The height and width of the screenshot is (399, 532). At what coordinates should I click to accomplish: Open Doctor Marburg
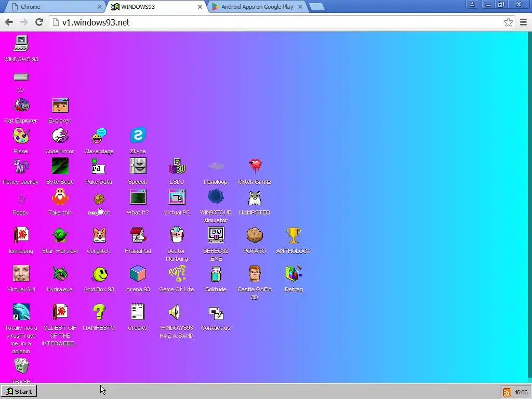(177, 235)
